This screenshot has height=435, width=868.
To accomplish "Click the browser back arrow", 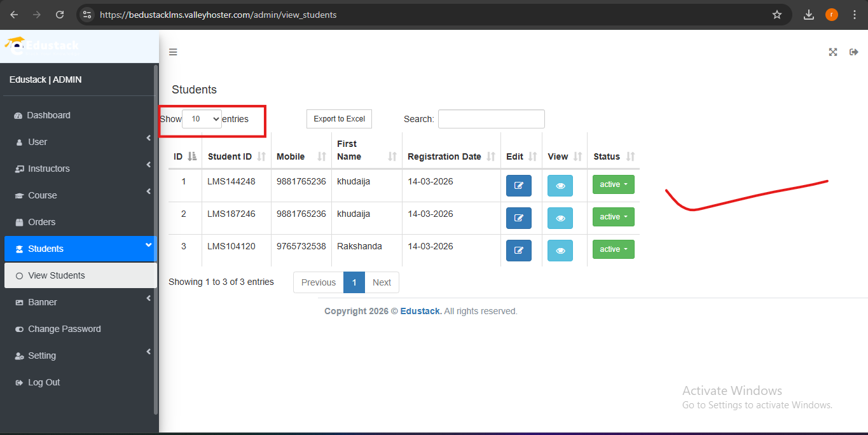I will [14, 15].
